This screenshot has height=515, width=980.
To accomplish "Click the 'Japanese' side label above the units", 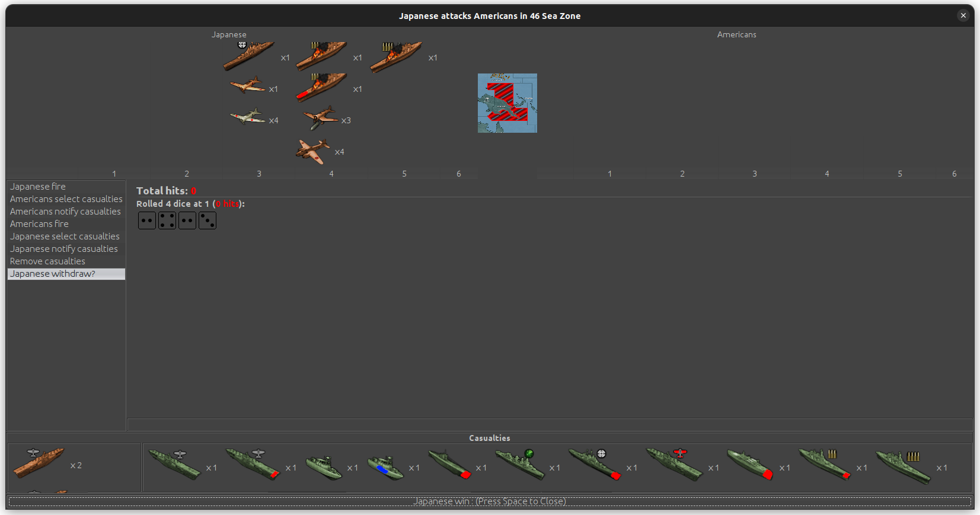I will (229, 35).
